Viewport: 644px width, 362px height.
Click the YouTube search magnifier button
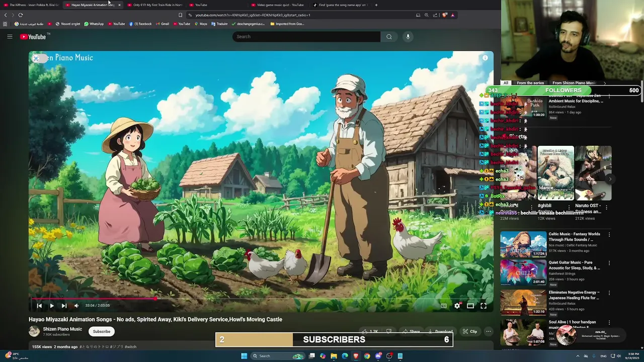(x=389, y=37)
